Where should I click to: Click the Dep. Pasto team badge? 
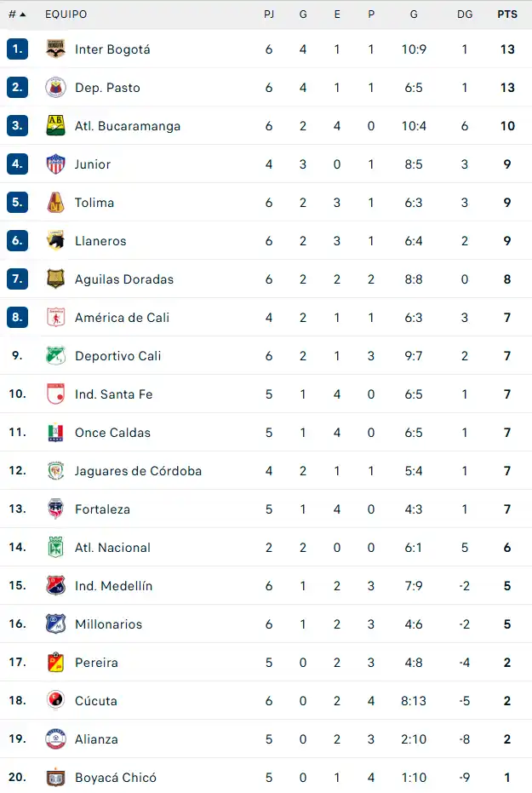[x=55, y=87]
